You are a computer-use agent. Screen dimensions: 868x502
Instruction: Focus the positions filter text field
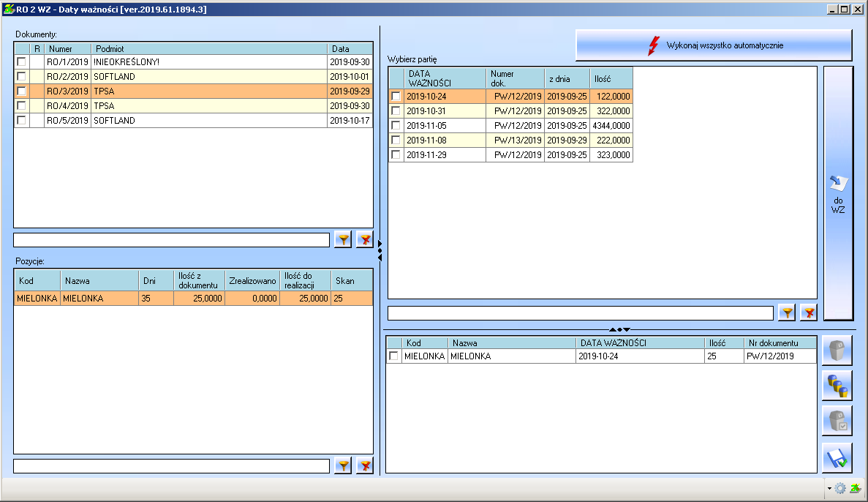(x=172, y=466)
